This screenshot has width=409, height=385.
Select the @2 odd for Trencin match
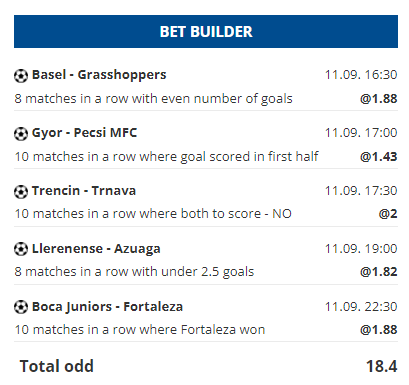[388, 214]
